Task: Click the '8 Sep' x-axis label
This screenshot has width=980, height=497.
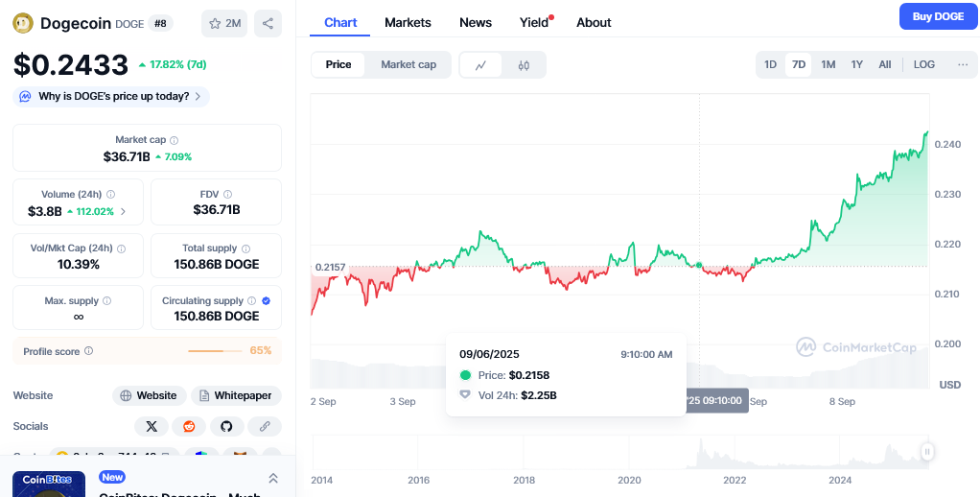Action: 843,401
